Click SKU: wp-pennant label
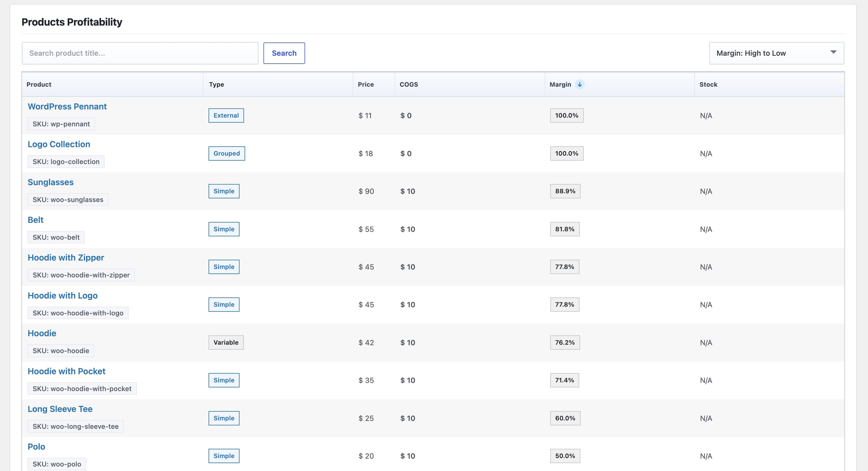The image size is (868, 471). click(61, 124)
